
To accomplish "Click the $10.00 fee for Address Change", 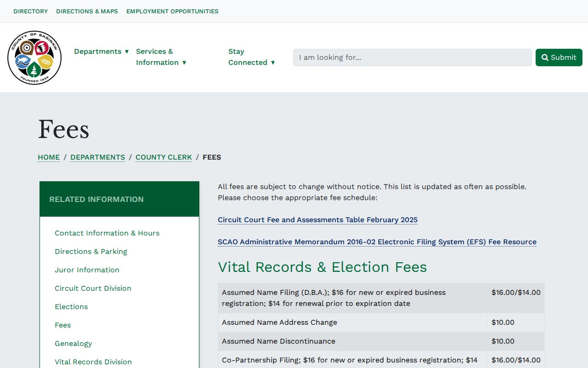I will [x=503, y=322].
